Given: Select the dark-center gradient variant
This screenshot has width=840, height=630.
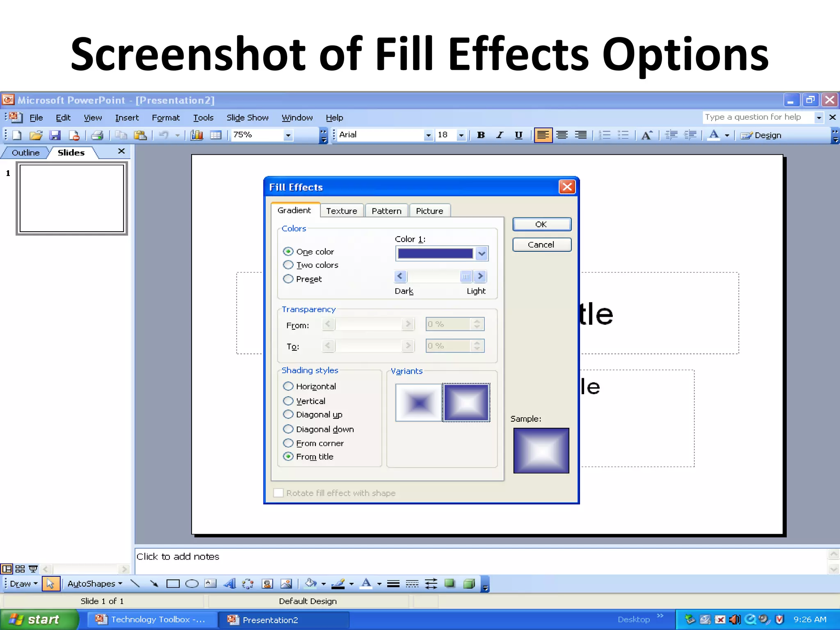Looking at the screenshot, I should coord(419,402).
